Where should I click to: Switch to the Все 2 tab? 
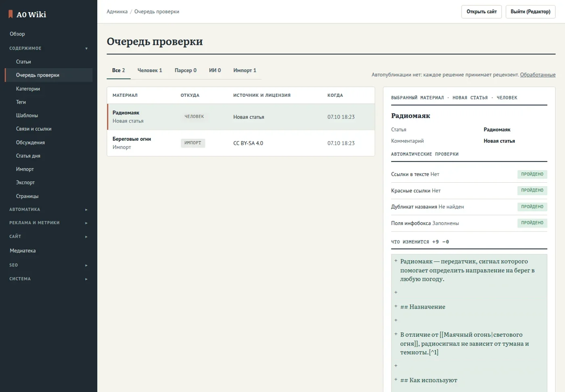pos(119,71)
